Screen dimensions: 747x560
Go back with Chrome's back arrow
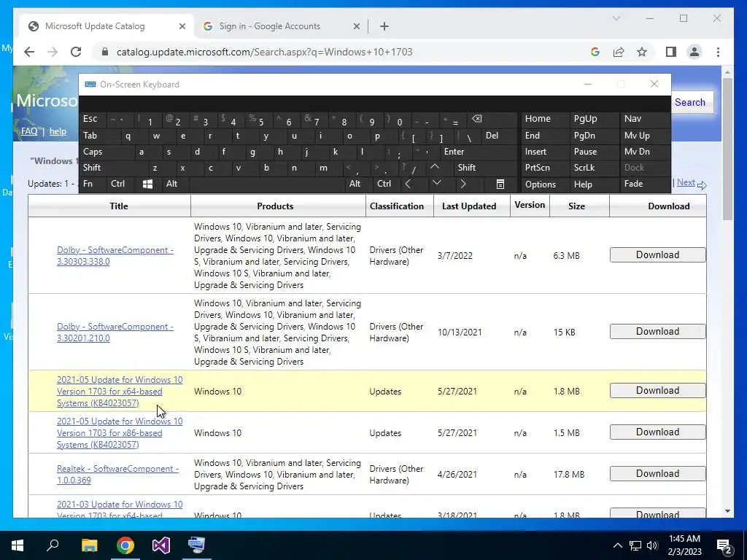click(29, 52)
